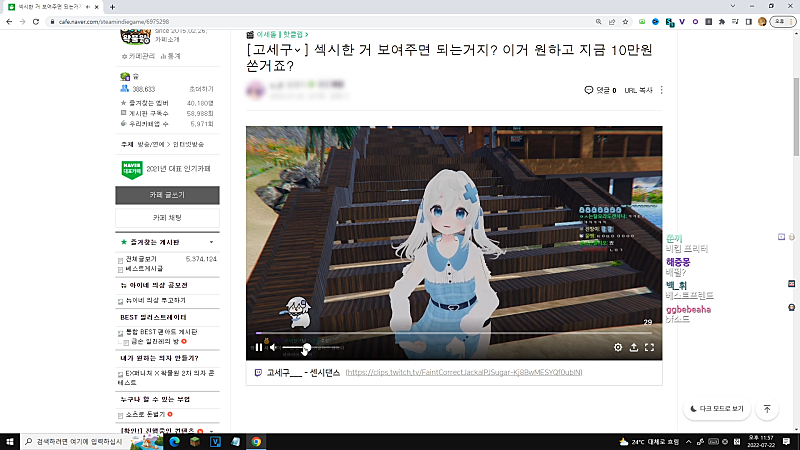Open 베스트게시글 board
This screenshot has width=800, height=450.
(x=144, y=268)
